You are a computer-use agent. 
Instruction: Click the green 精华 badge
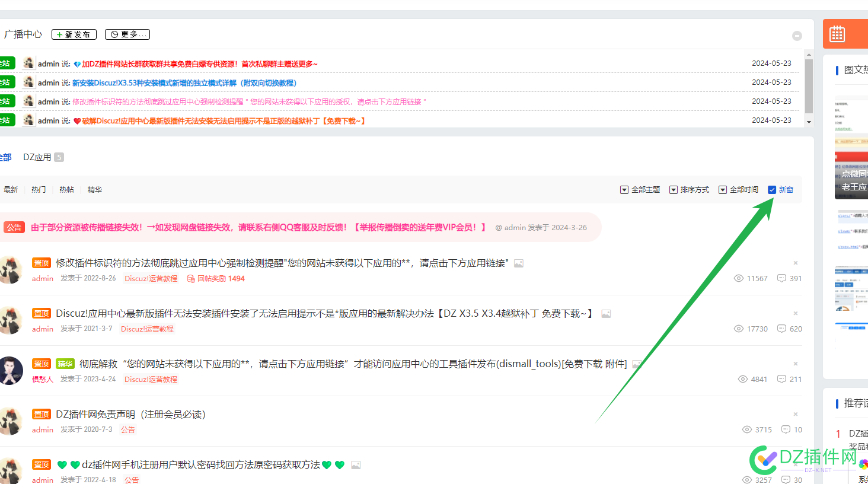click(65, 364)
